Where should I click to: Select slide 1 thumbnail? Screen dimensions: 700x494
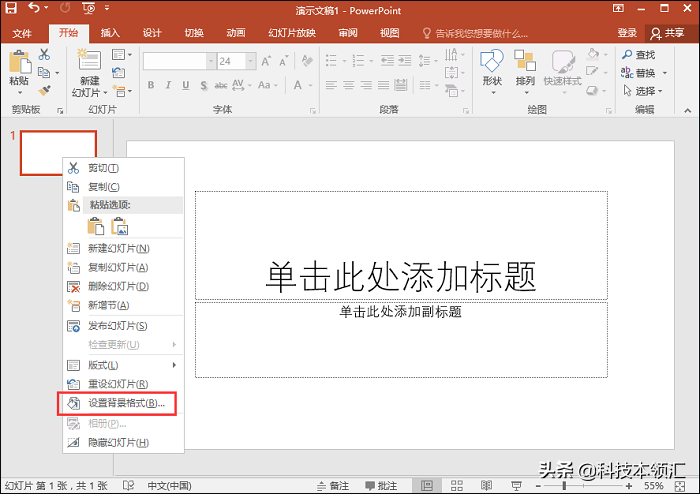tap(58, 152)
